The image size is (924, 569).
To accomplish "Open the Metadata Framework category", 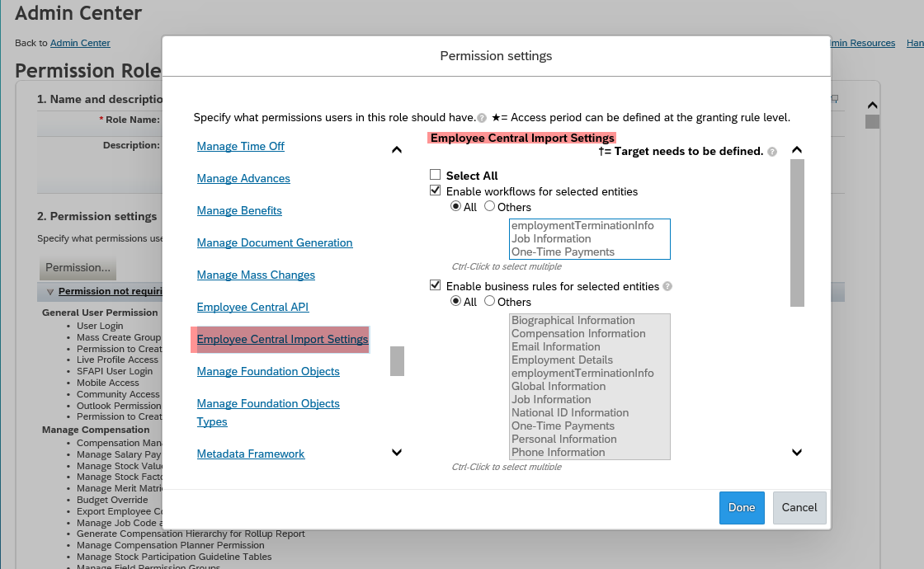I will 251,454.
